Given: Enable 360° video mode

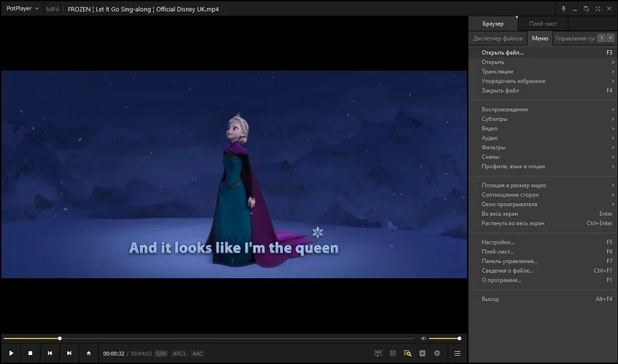Looking at the screenshot, I should click(378, 353).
